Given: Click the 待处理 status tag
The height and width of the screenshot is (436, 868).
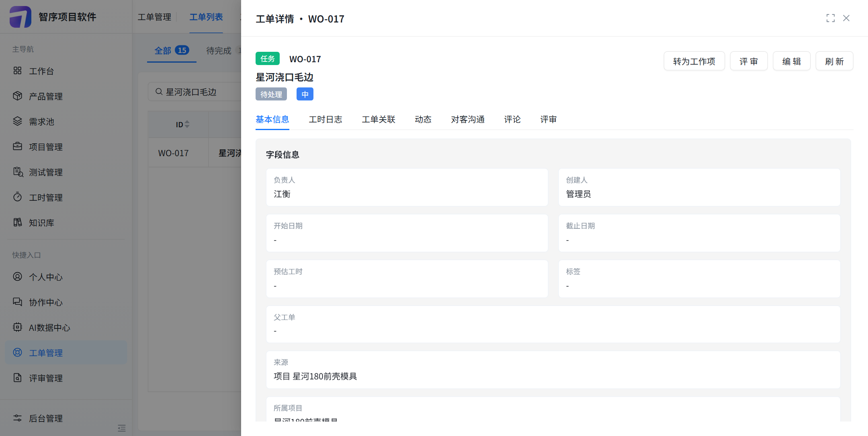Looking at the screenshot, I should point(271,94).
